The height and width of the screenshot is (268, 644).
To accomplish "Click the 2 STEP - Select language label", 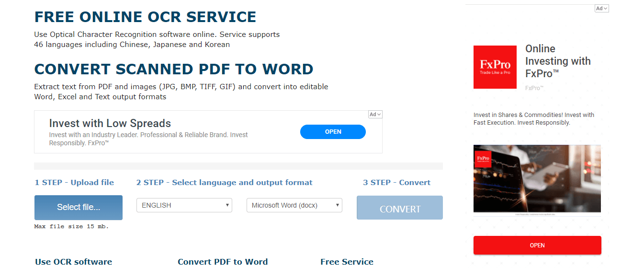I will pyautogui.click(x=224, y=183).
